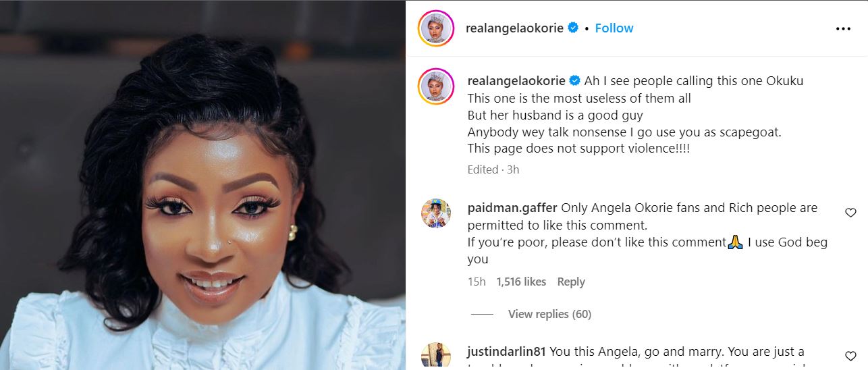Follow realangelaokorie
Viewport: 868px width, 370px height.
(x=614, y=28)
